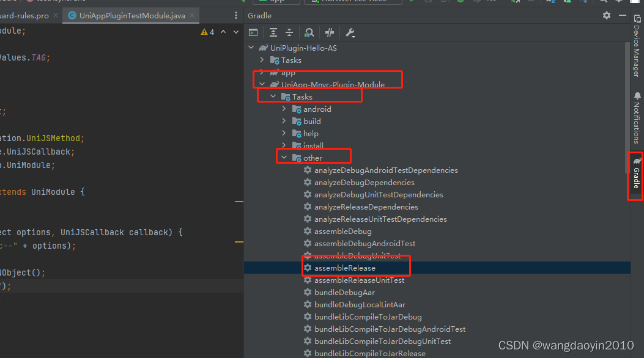The image size is (644, 358).
Task: Go to previous highlighted error arrow
Action: (223, 32)
